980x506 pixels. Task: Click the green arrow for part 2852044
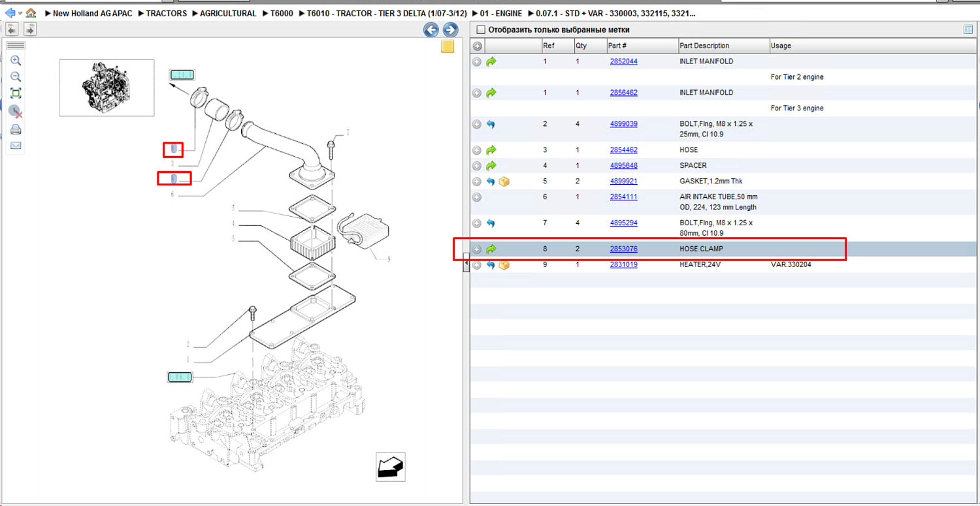point(491,61)
